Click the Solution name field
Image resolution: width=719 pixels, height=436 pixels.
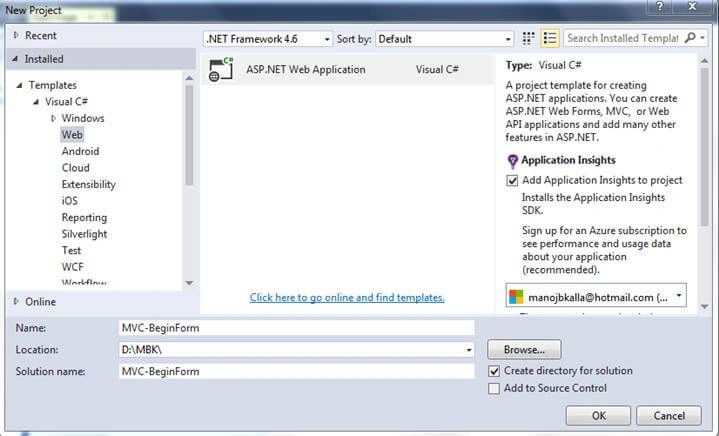(296, 371)
